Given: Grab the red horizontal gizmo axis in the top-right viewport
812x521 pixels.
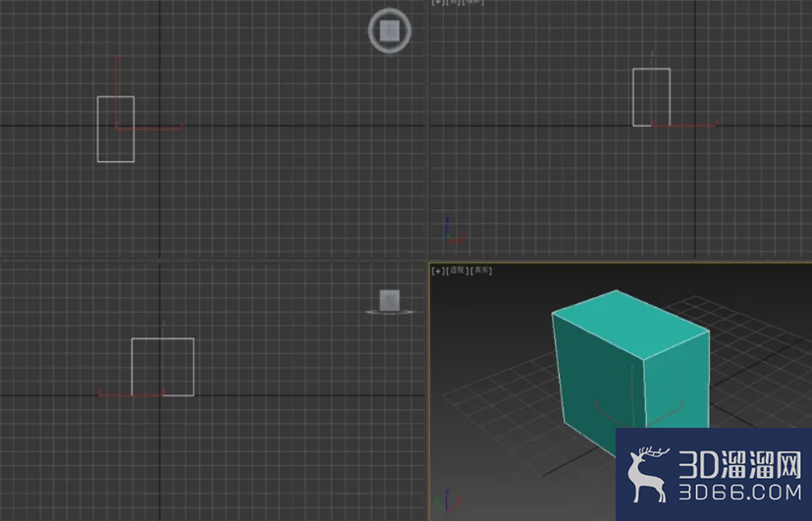Looking at the screenshot, I should 684,125.
